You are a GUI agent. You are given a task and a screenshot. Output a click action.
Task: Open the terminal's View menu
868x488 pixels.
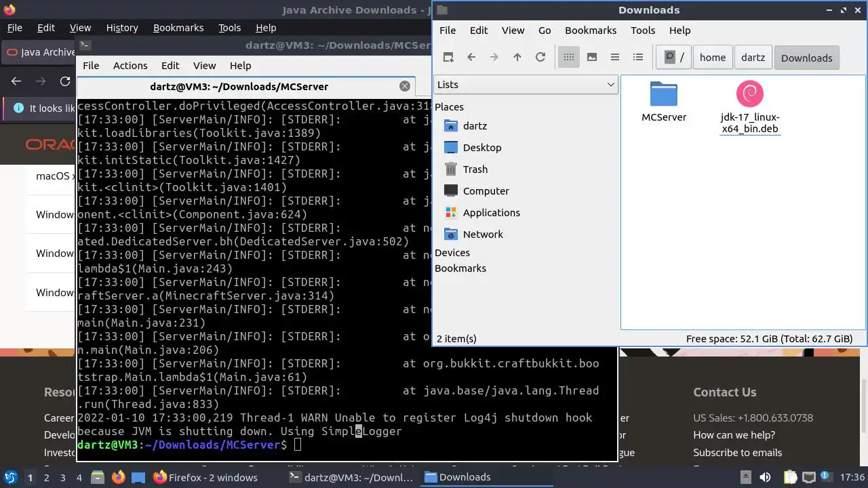pos(204,66)
